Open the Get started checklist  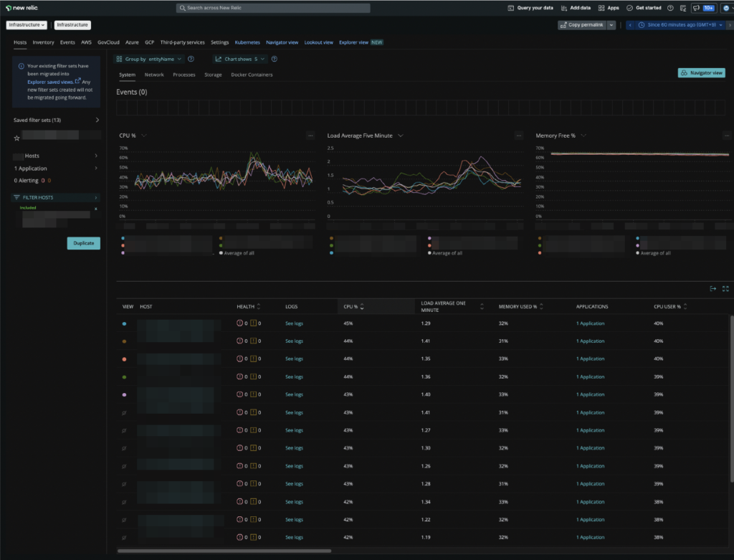pos(644,8)
